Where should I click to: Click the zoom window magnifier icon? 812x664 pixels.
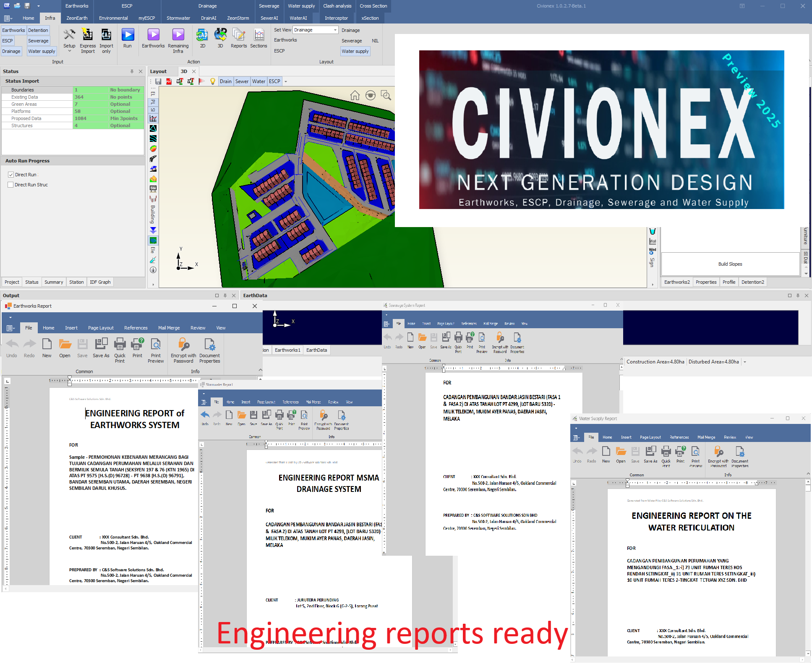coord(386,96)
